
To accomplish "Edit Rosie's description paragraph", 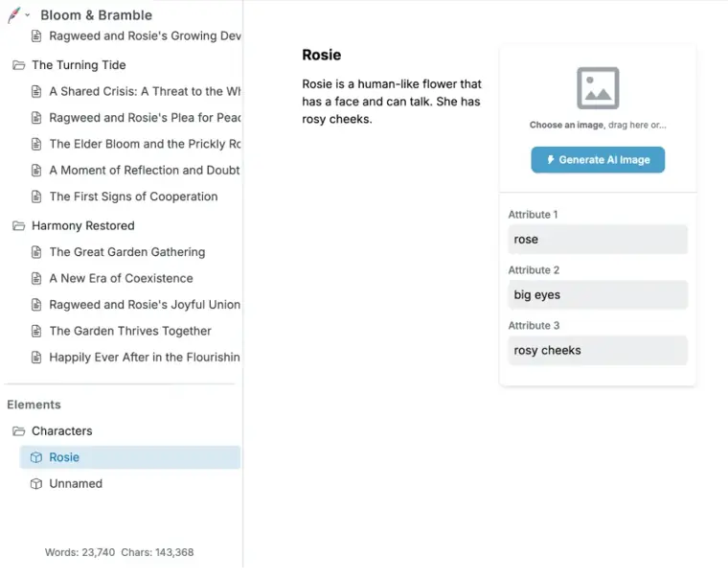I will click(392, 102).
